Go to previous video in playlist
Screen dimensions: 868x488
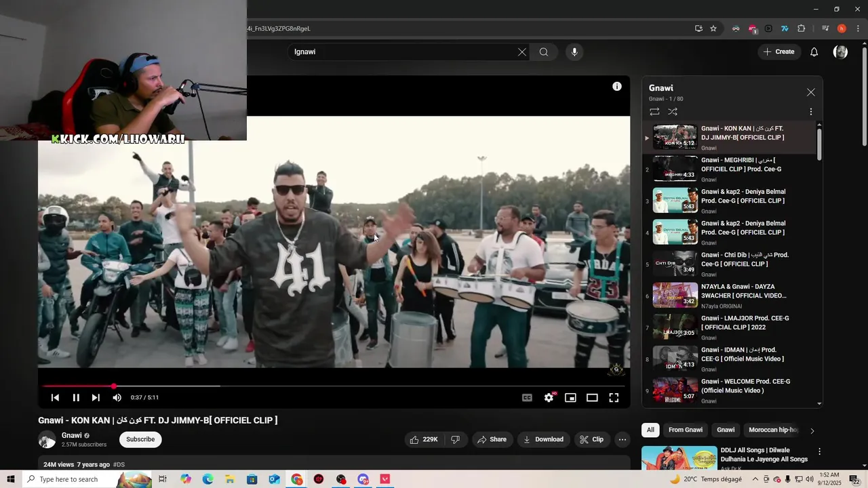55,398
